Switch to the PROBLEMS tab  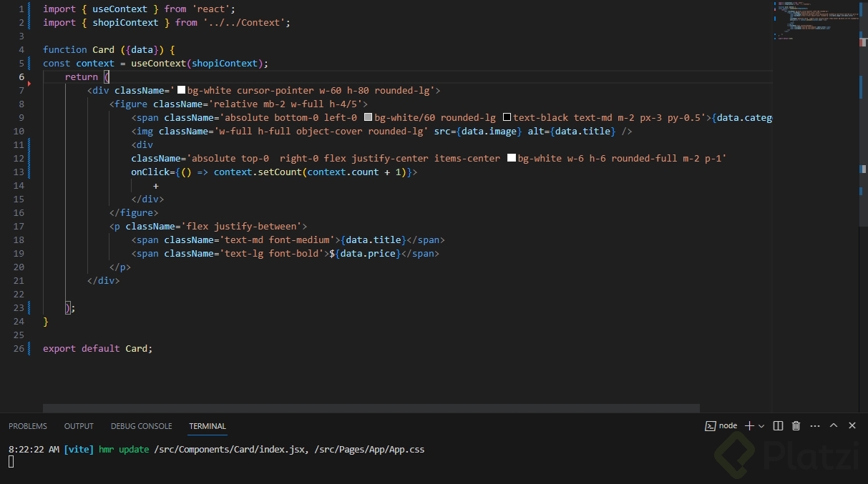tap(27, 426)
